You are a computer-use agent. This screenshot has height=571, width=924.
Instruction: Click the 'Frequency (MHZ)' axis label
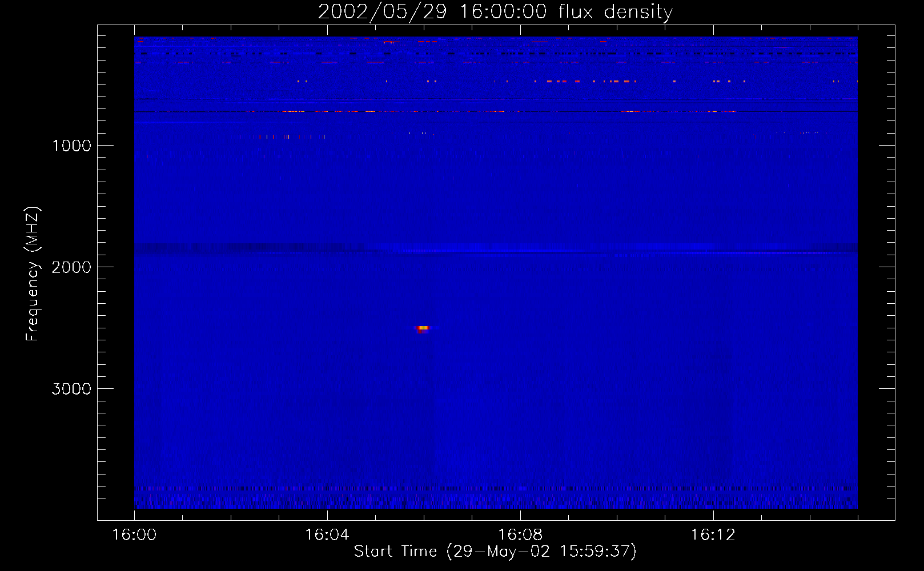pos(33,274)
